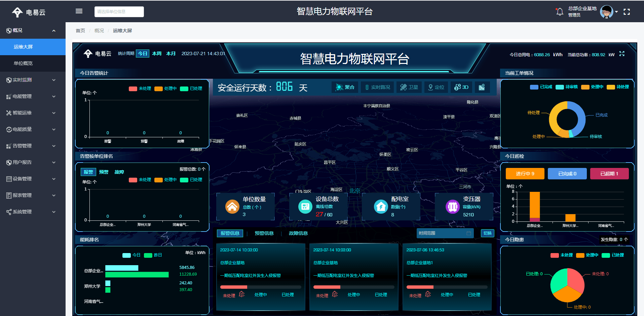Viewport: 644px width, 316px height.
Task: Click the 设备总数 device total icon card
Action: [x=305, y=206]
